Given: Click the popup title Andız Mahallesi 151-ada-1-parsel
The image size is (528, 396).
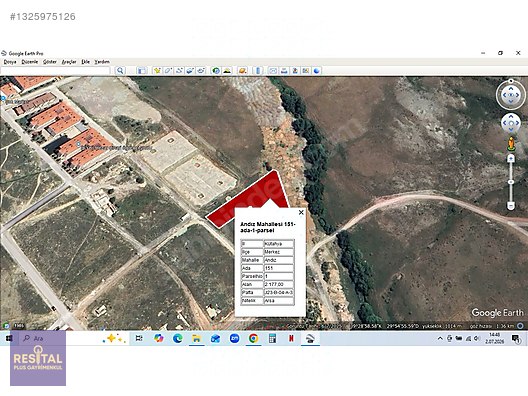Looking at the screenshot, I should click(267, 227).
